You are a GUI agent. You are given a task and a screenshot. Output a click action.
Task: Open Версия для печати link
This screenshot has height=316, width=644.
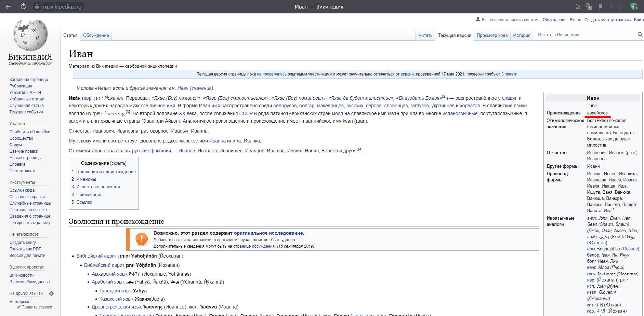click(27, 256)
